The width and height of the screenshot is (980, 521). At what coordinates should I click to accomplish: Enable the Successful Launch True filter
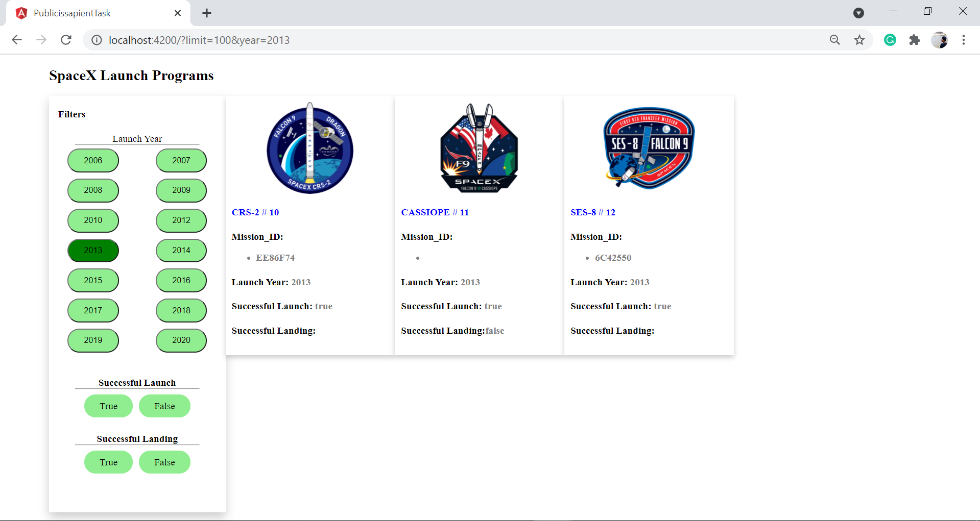pyautogui.click(x=108, y=406)
